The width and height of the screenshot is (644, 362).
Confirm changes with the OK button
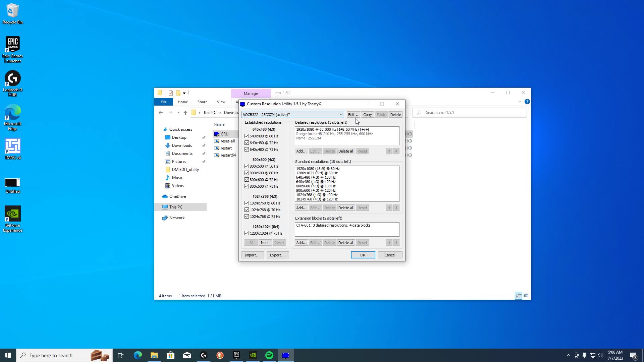[363, 255]
